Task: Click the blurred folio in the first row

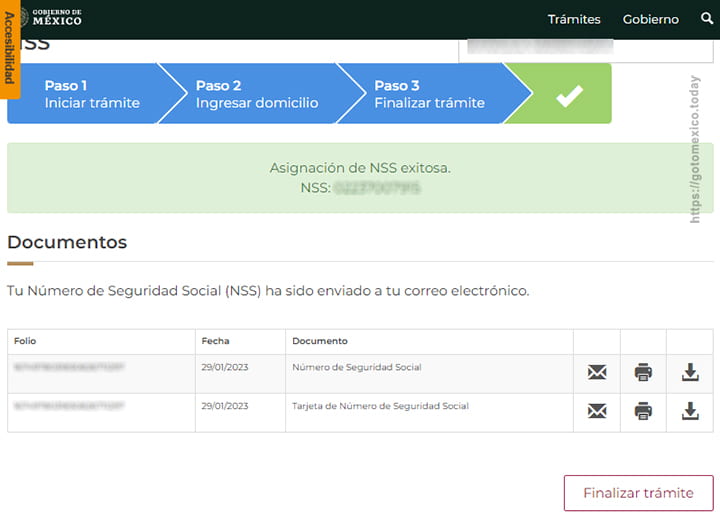Action: pos(69,366)
